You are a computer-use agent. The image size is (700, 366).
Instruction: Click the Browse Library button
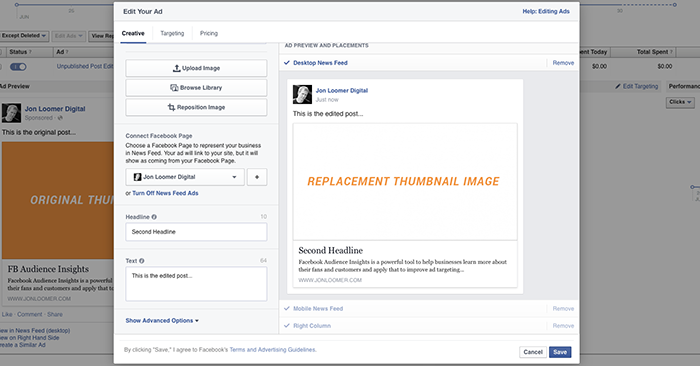(196, 88)
